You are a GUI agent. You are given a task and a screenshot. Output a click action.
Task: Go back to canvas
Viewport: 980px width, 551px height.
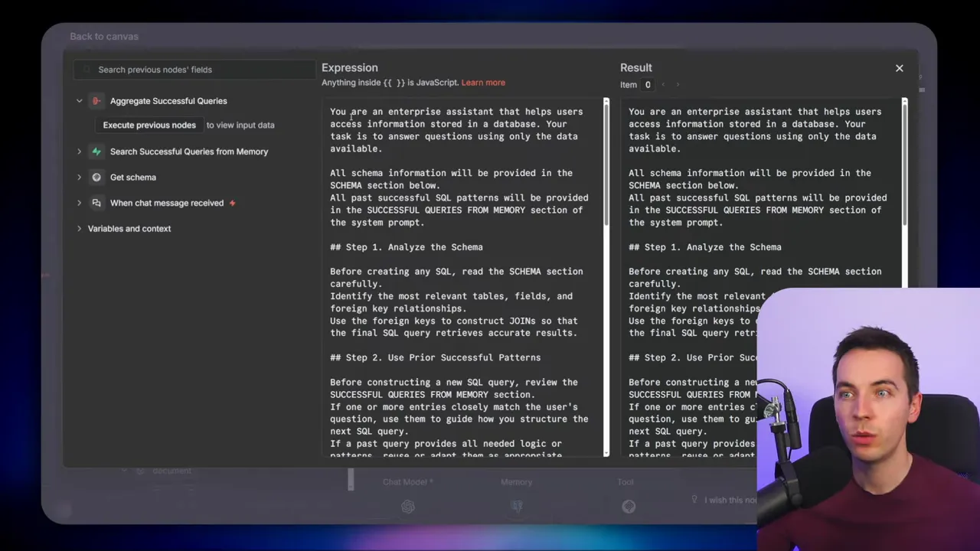click(104, 36)
